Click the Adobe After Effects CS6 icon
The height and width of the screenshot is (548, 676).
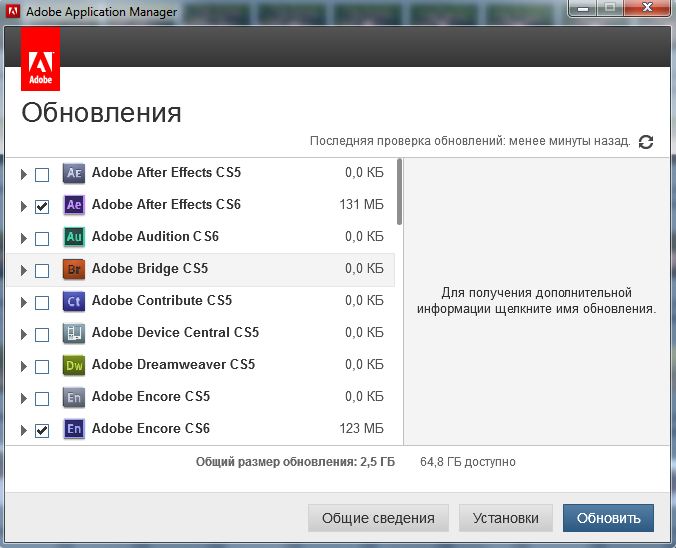pyautogui.click(x=74, y=205)
